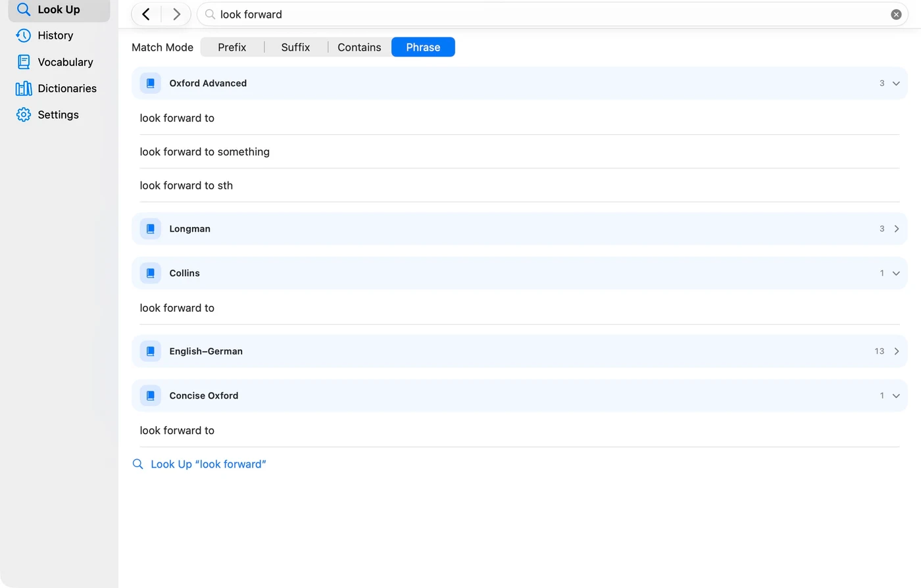Screen dimensions: 921x588
Task: Open the Dictionaries section label
Action: point(67,88)
